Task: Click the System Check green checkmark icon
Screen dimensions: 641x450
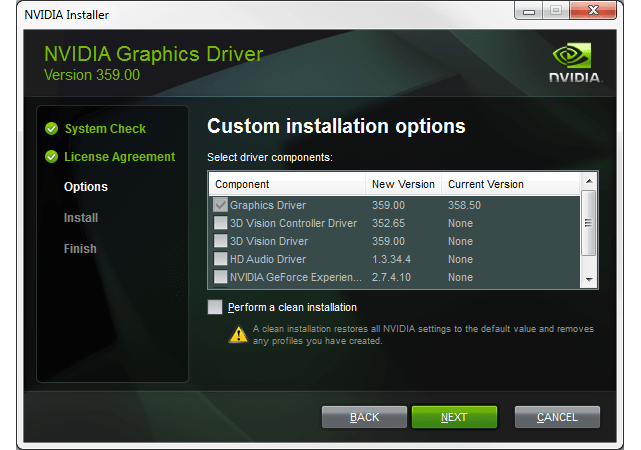Action: pos(52,129)
